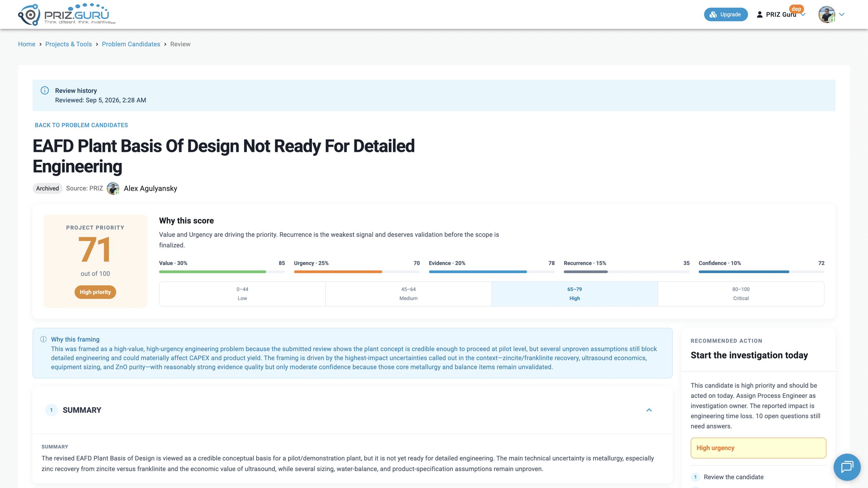This screenshot has width=868, height=488.
Task: Select the 45–64 Medium range cell
Action: pos(409,294)
